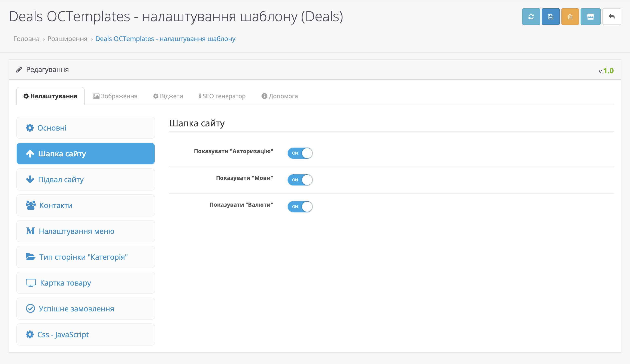Select the SEO генератор tab
The height and width of the screenshot is (364, 630).
click(x=222, y=96)
